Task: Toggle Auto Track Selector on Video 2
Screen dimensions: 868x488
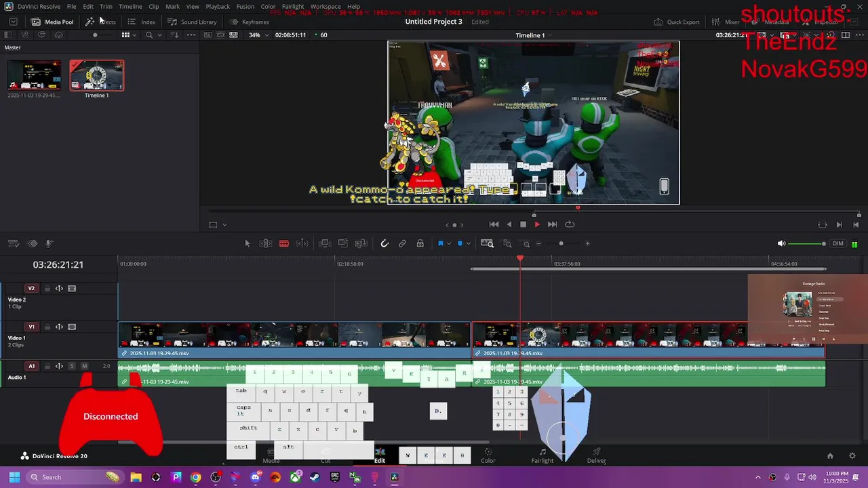Action: (59, 288)
